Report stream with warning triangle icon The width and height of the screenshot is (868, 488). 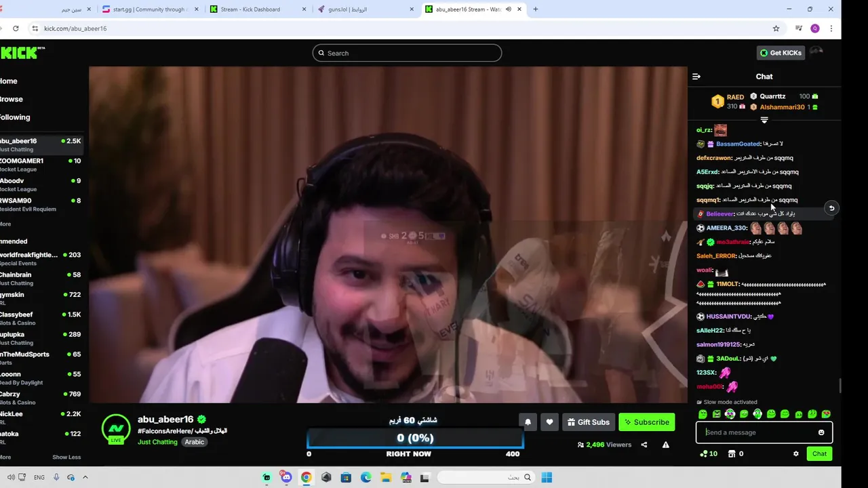[666, 445]
